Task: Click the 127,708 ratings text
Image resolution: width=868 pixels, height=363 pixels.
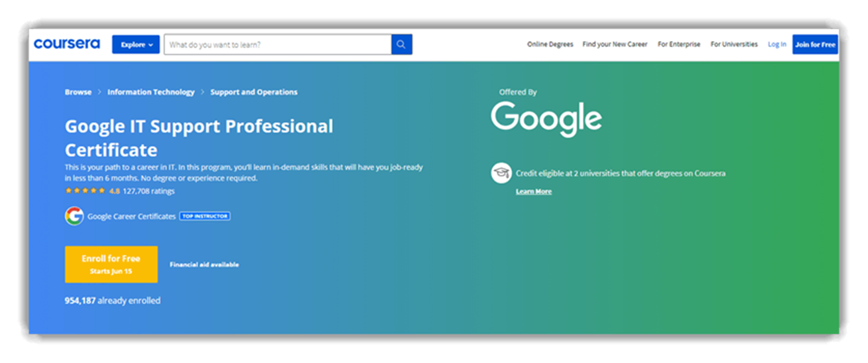Action: pos(149,191)
